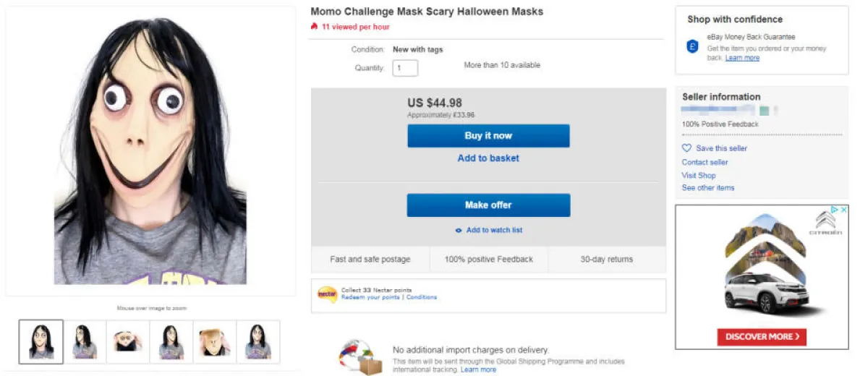Click the AdChoices triangle icon on the advert

834,210
